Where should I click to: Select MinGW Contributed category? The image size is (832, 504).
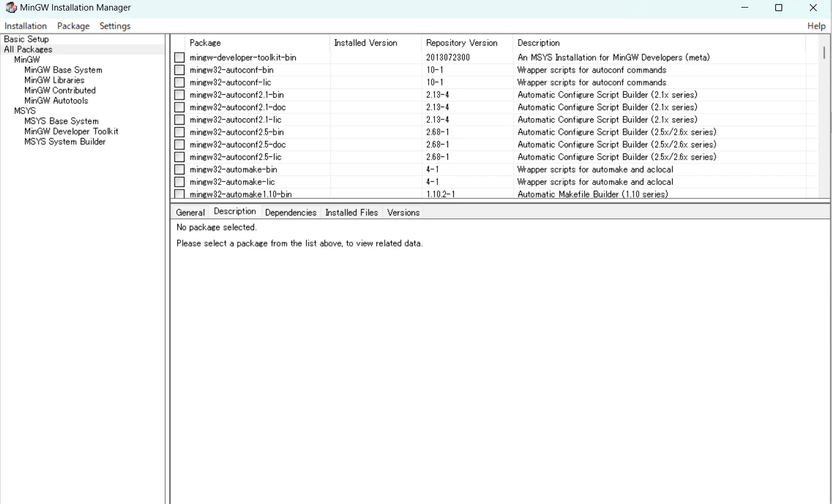pyautogui.click(x=60, y=90)
